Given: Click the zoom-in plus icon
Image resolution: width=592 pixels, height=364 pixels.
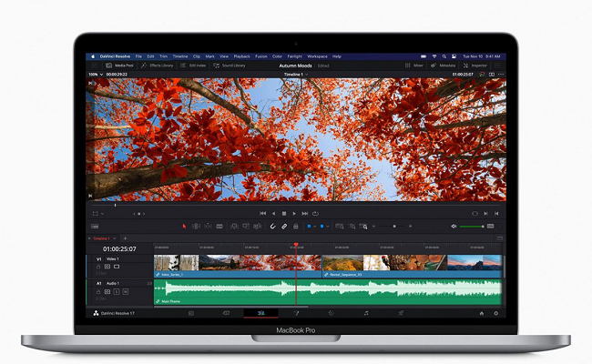Looking at the screenshot, I should click(x=410, y=227).
